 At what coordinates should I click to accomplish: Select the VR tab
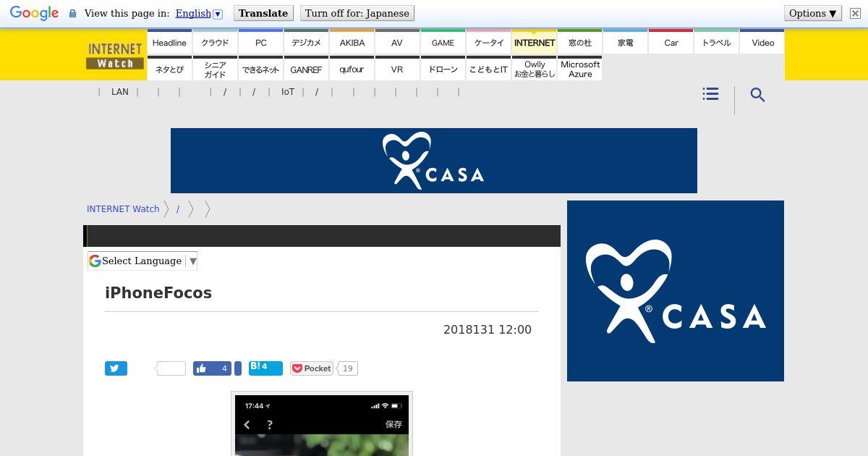coord(397,69)
